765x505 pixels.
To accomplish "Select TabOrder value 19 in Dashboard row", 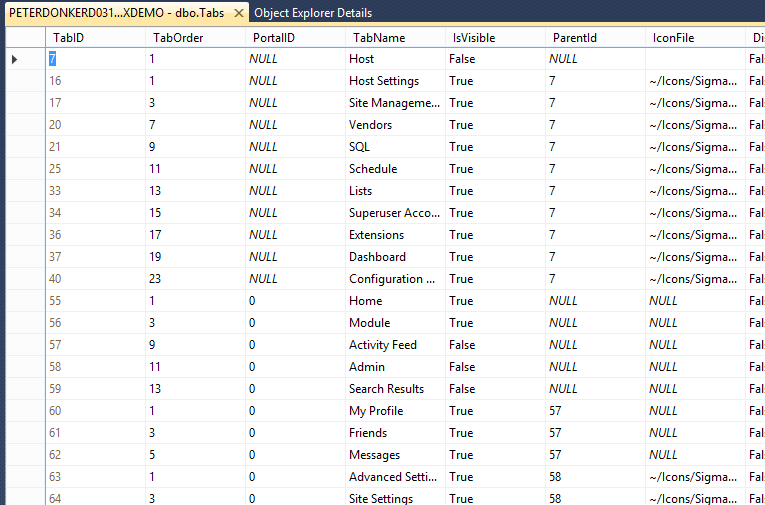I will click(195, 257).
